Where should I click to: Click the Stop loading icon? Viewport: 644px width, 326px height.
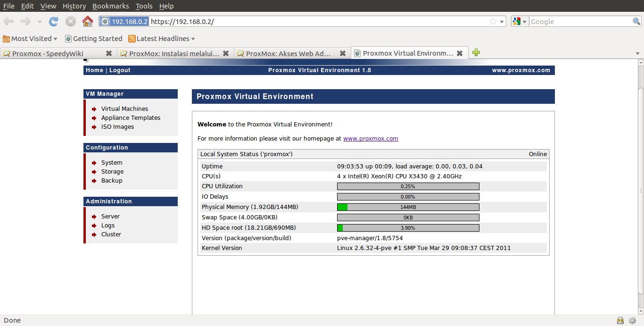pyautogui.click(x=70, y=21)
